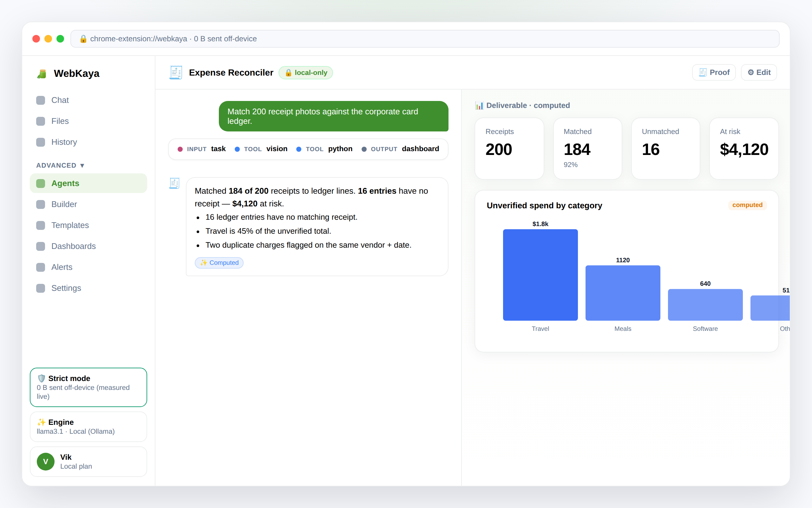The height and width of the screenshot is (508, 812).
Task: Click the Computed tag under the reply
Action: point(219,263)
